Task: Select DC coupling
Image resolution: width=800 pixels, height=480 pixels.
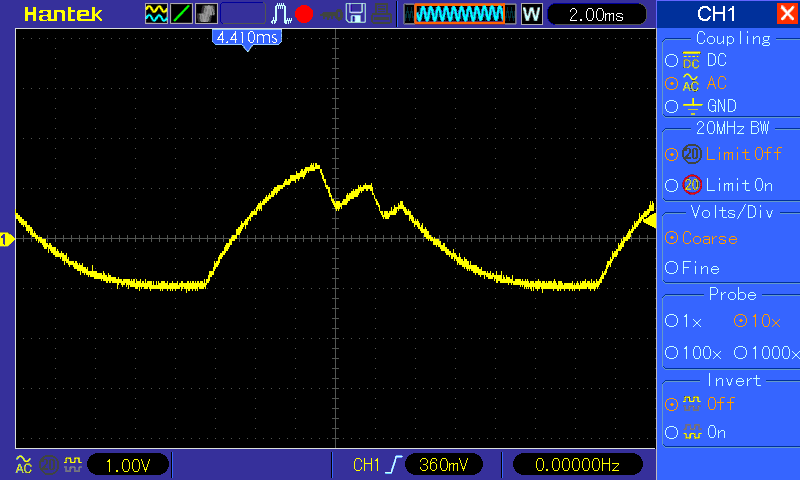Action: click(696, 61)
